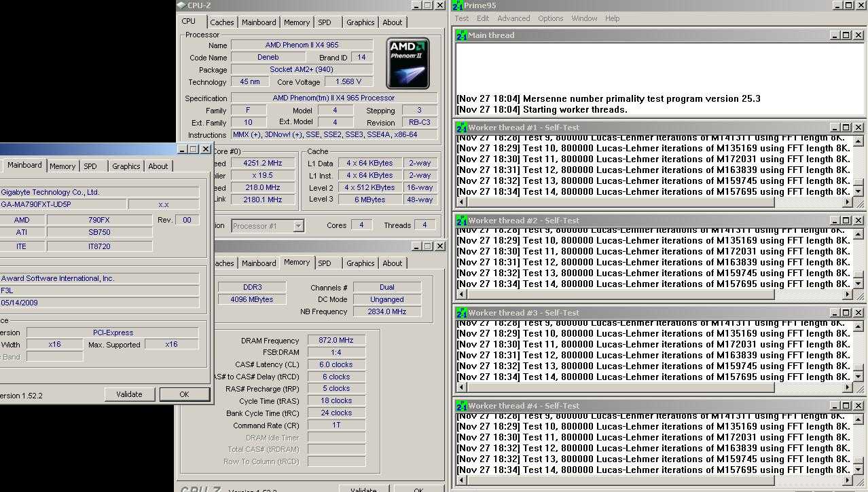Click the Main thread window icon
The image size is (868, 492).
[461, 35]
